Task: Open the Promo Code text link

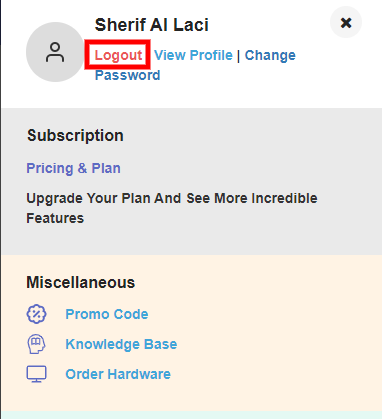Action: pyautogui.click(x=107, y=314)
